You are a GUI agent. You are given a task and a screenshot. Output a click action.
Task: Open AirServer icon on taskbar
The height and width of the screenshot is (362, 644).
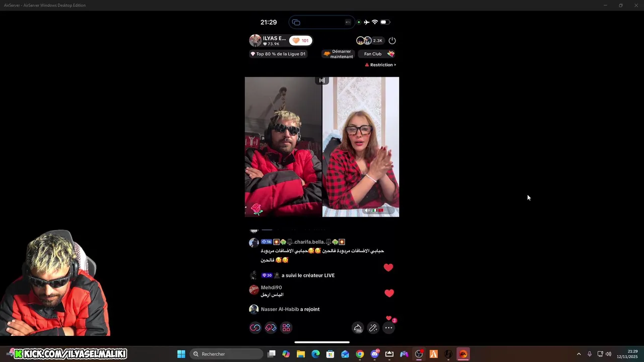389,354
